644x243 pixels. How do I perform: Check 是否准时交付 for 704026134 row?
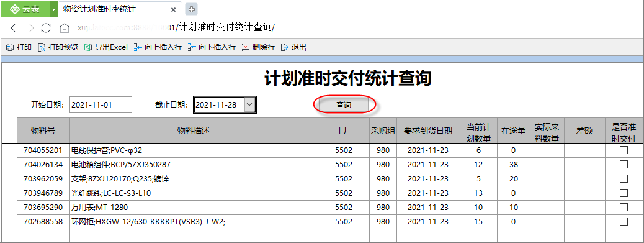[x=624, y=165]
